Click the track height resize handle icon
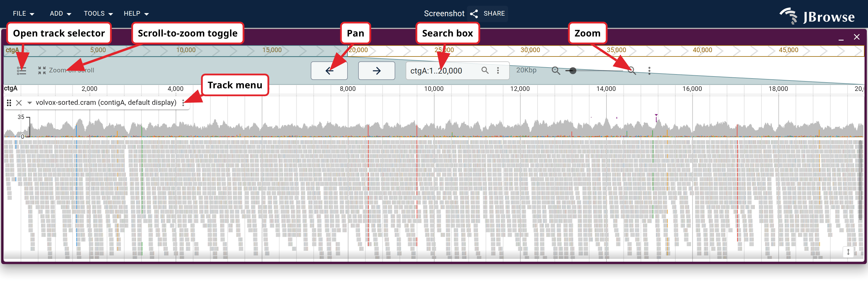The height and width of the screenshot is (289, 868). click(x=848, y=252)
